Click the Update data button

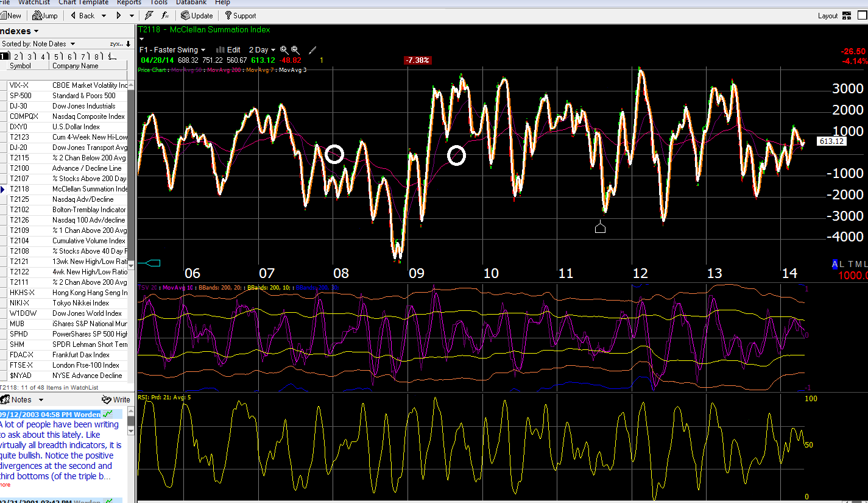point(197,15)
